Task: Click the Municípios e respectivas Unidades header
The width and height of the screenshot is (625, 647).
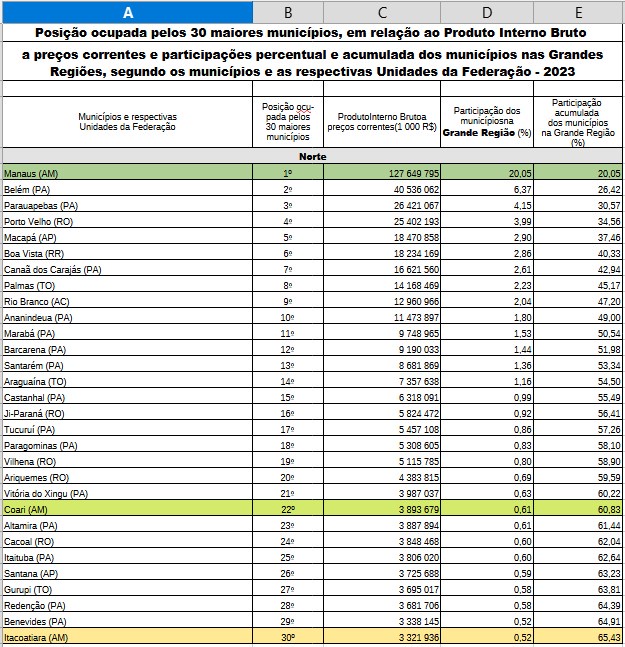Action: coord(127,122)
